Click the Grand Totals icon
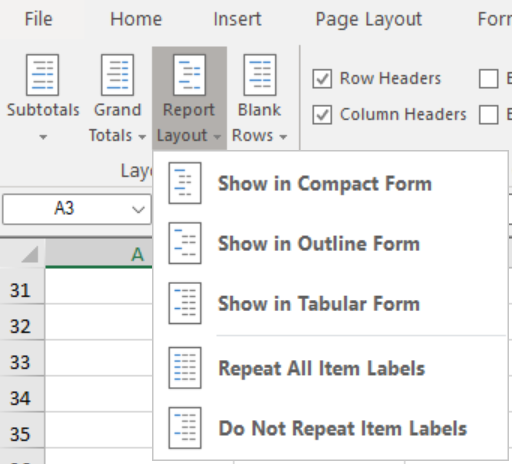 (x=118, y=75)
